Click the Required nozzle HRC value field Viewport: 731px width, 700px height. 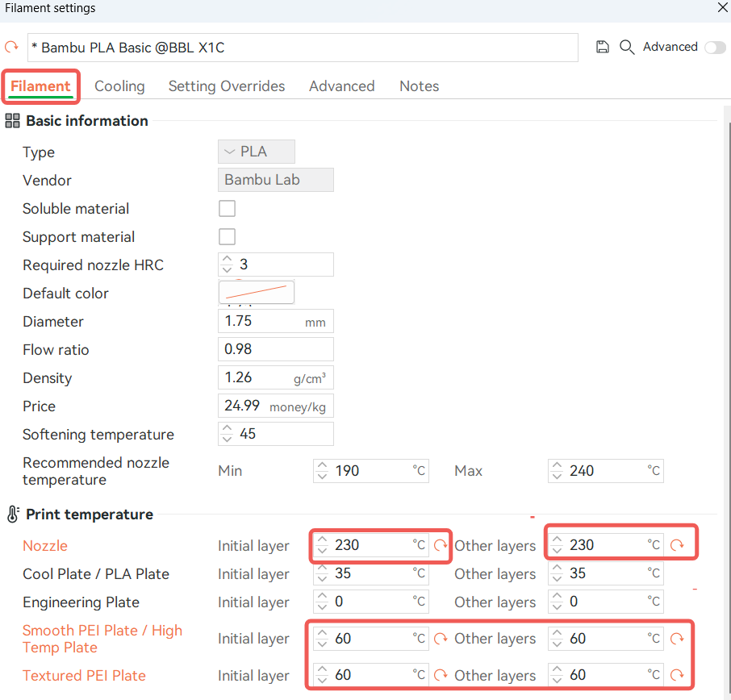point(275,265)
